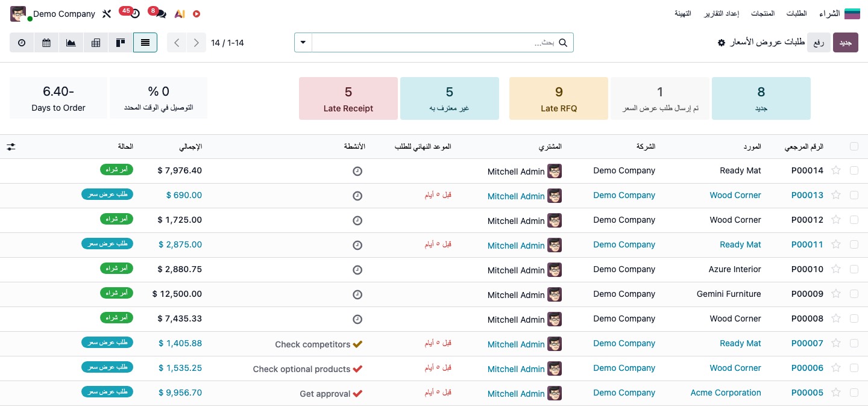The image size is (868, 407).
Task: Tick the checkbox for P00008
Action: 854,318
